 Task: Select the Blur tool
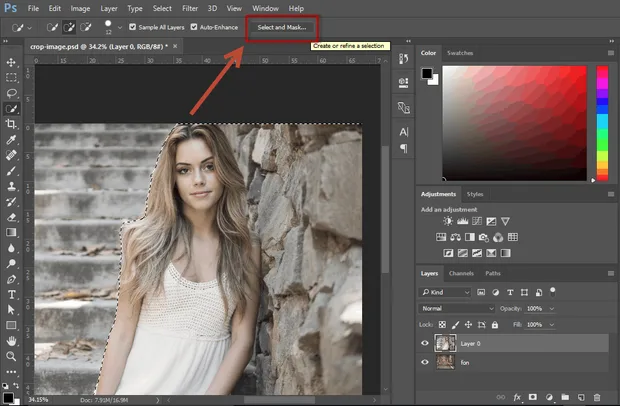(x=11, y=248)
